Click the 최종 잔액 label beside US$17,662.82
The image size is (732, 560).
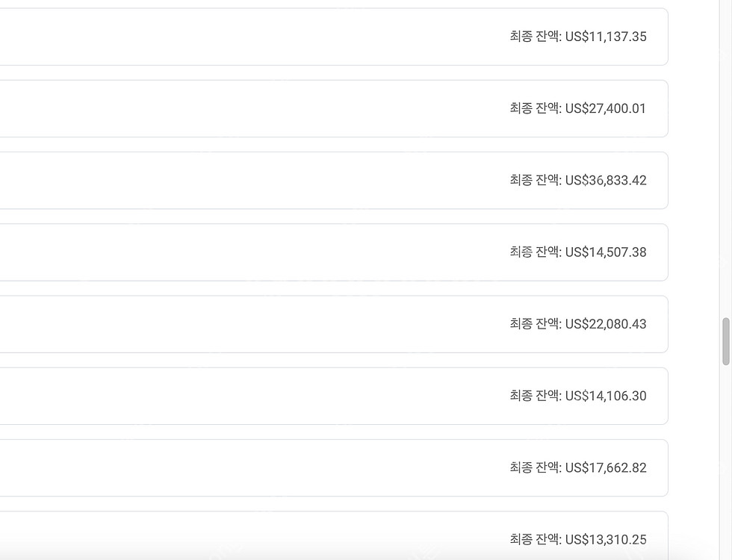click(x=535, y=467)
